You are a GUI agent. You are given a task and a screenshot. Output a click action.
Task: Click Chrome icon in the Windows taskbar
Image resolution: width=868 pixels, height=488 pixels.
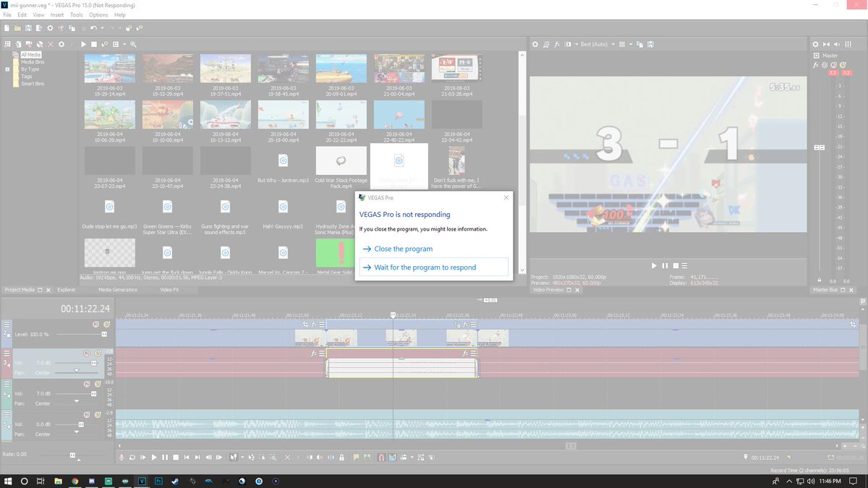point(75,480)
